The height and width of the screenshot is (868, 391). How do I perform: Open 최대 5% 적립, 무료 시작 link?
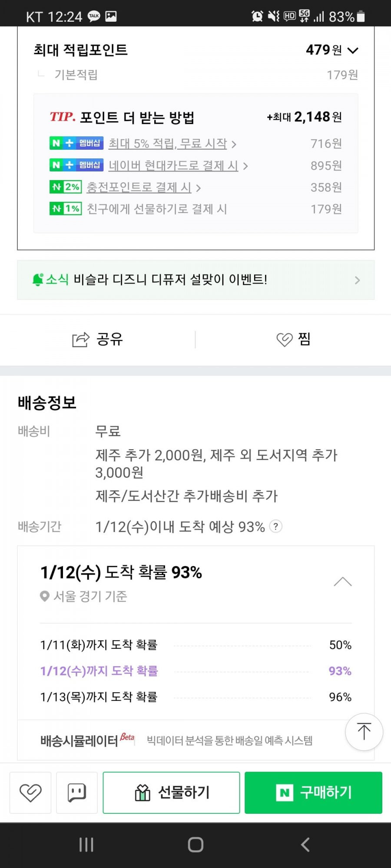(x=168, y=144)
